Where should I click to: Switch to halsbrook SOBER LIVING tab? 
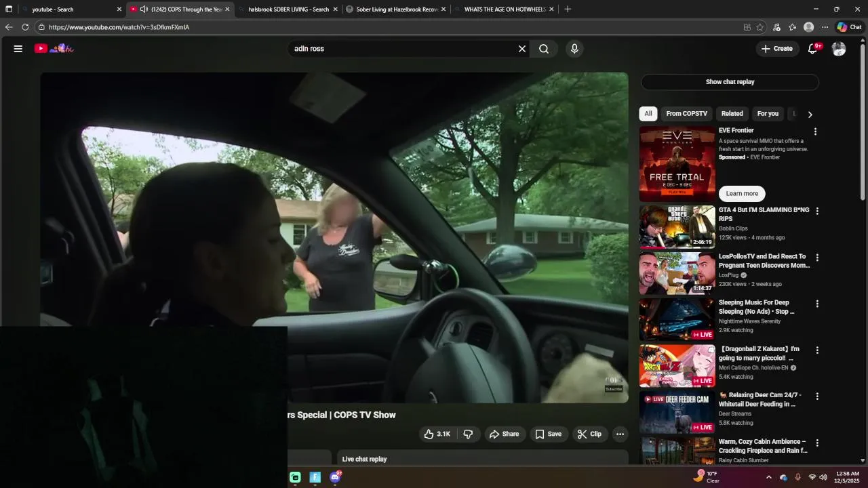tap(288, 9)
